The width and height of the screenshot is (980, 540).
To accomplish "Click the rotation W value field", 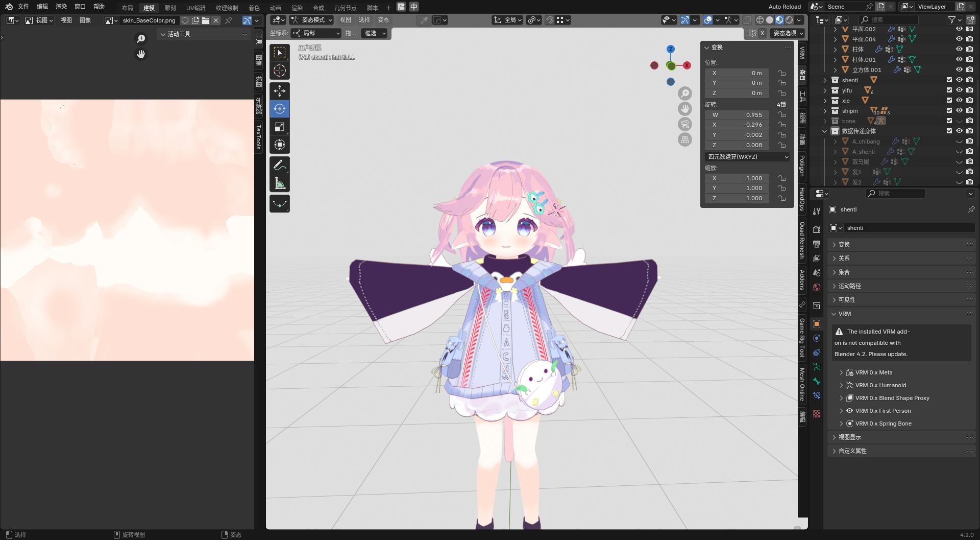I will pyautogui.click(x=738, y=115).
